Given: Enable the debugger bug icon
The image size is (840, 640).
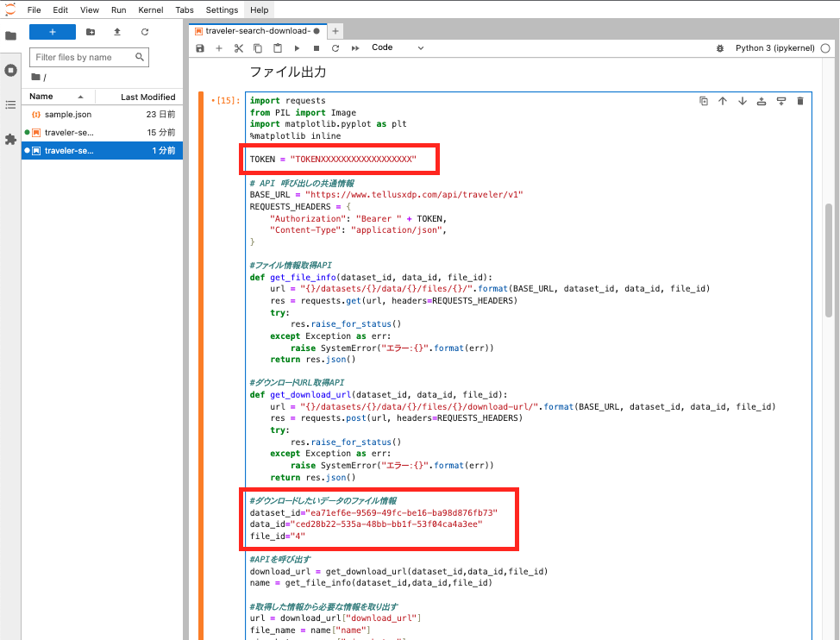Looking at the screenshot, I should pyautogui.click(x=720, y=48).
